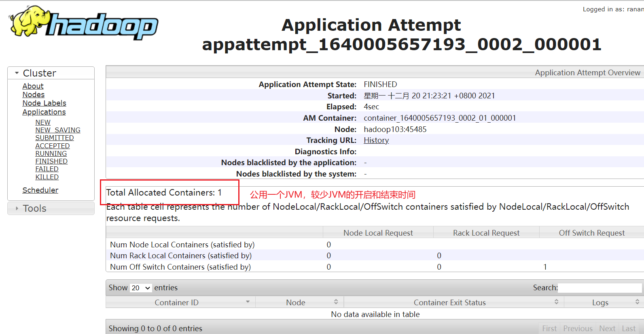Open the Scheduler page
Image resolution: width=644 pixels, height=334 pixels.
click(40, 190)
